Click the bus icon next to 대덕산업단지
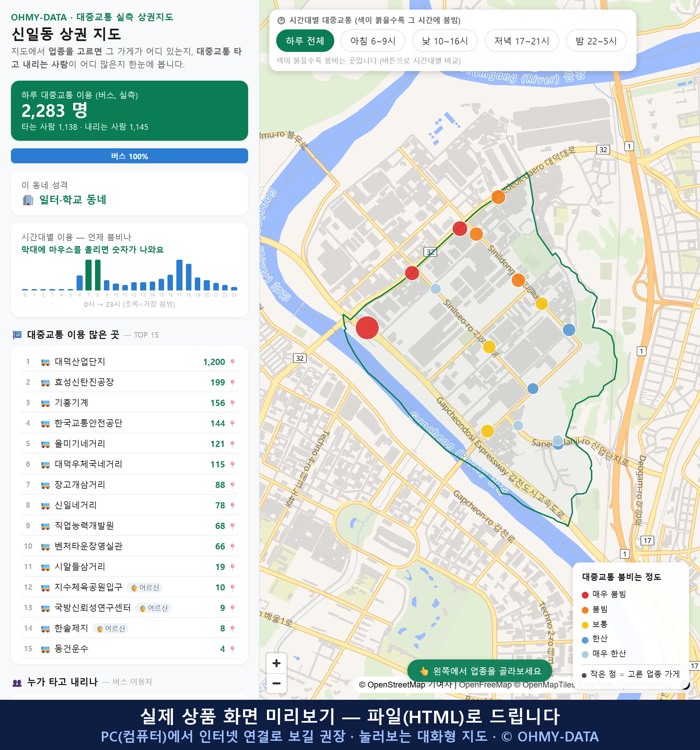The height and width of the screenshot is (750, 700). pos(45,362)
